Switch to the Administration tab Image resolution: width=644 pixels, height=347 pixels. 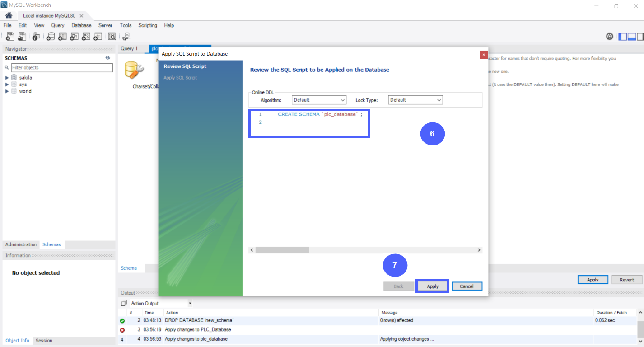point(21,244)
